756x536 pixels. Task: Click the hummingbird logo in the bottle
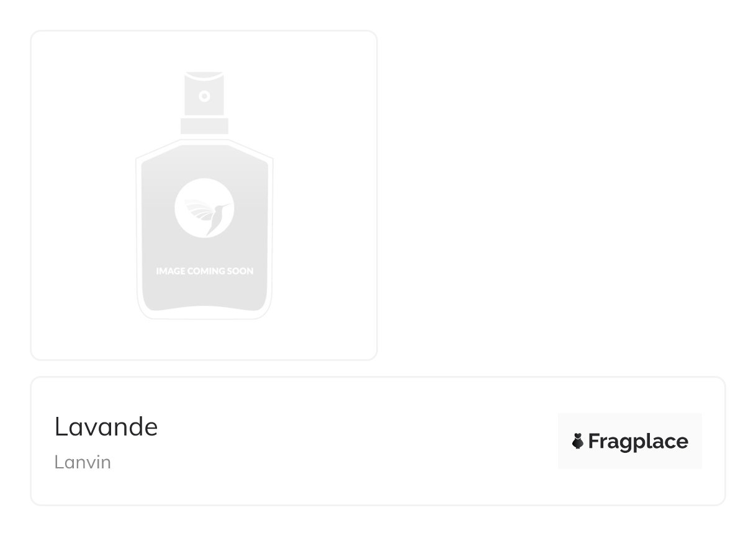(204, 208)
